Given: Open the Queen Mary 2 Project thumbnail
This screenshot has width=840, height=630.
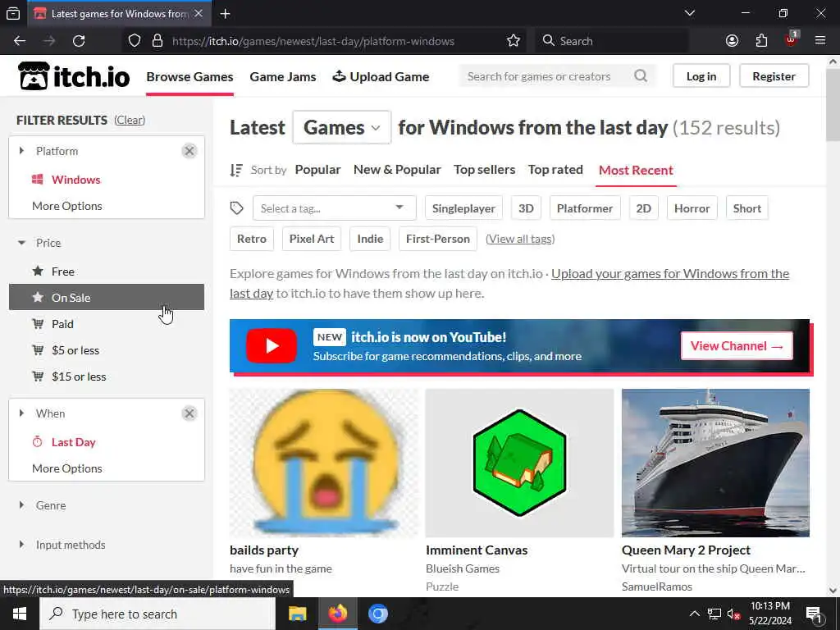Looking at the screenshot, I should tap(715, 463).
